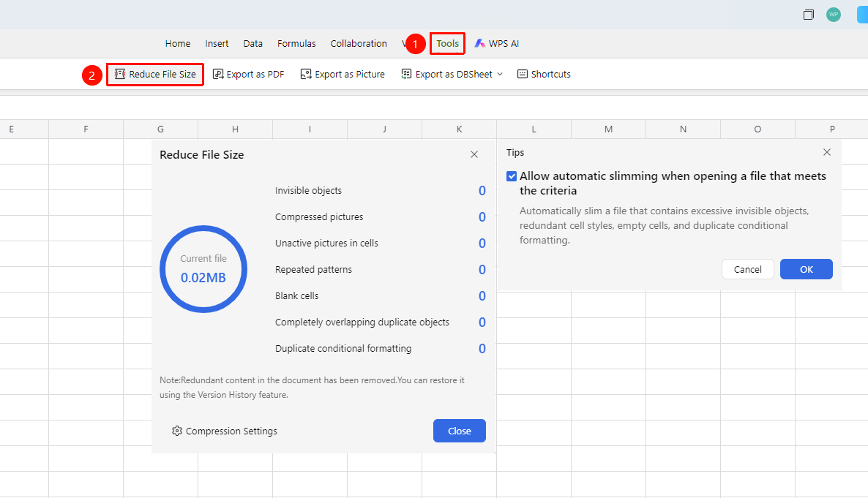Click Cancel in the Tips panel
Image resolution: width=868 pixels, height=498 pixels.
(747, 269)
